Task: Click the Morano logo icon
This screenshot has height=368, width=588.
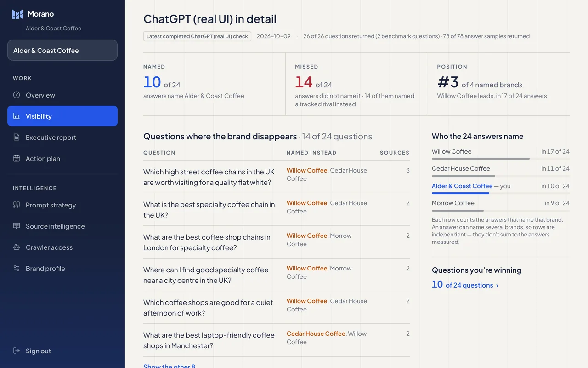Action: coord(17,14)
